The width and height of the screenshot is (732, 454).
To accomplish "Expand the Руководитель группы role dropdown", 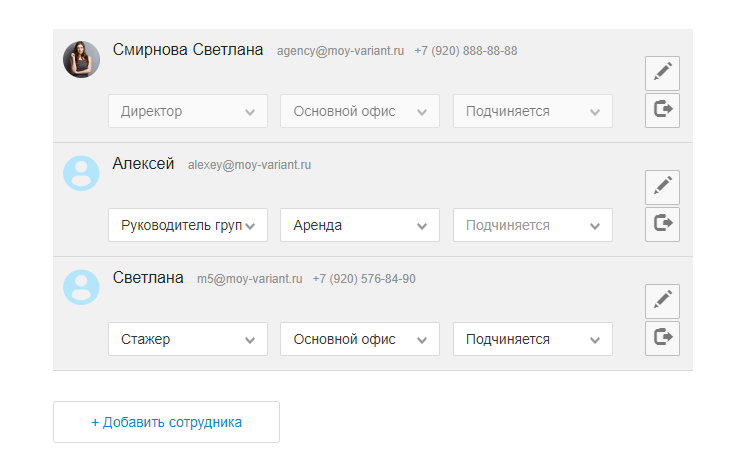I will (188, 225).
